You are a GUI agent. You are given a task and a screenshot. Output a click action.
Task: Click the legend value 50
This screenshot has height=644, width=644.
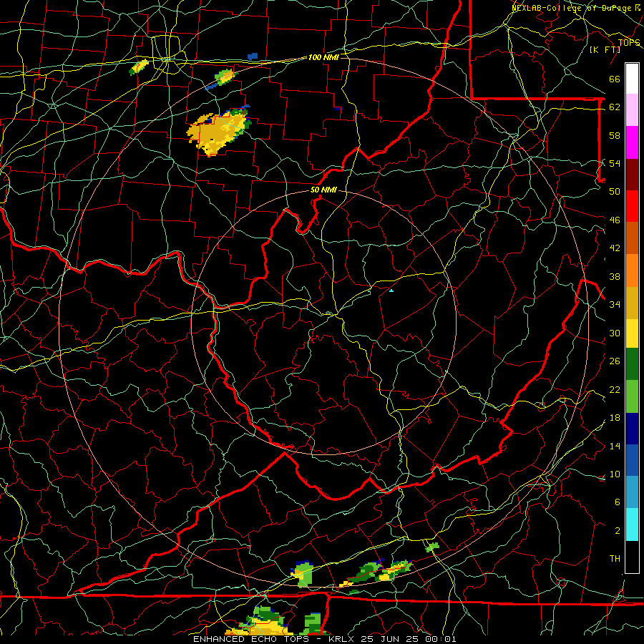pyautogui.click(x=615, y=191)
